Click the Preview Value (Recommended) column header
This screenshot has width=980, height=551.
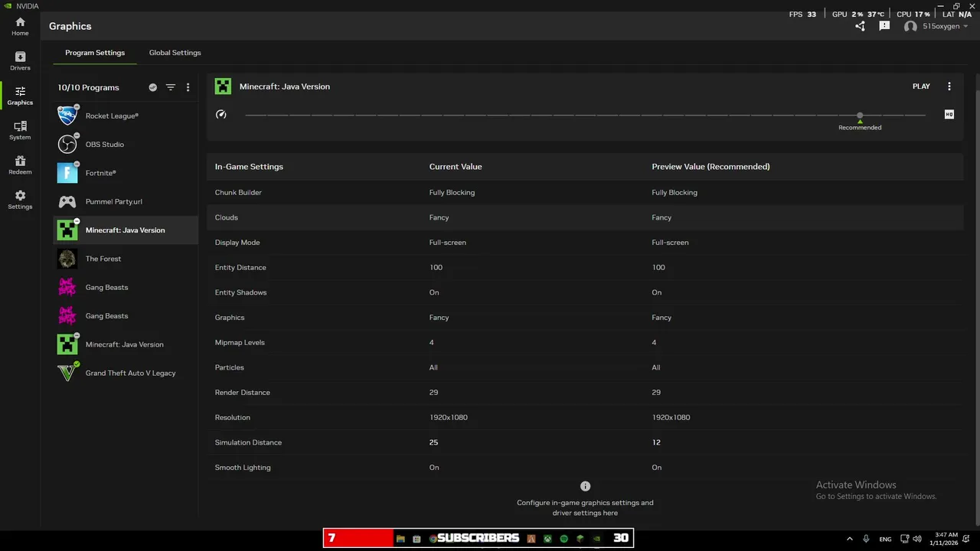(710, 167)
